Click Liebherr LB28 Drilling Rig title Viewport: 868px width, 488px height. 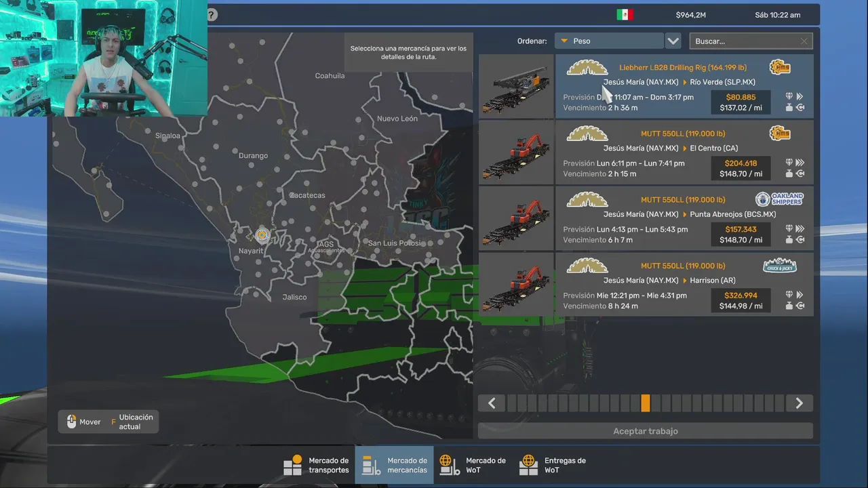coord(683,68)
